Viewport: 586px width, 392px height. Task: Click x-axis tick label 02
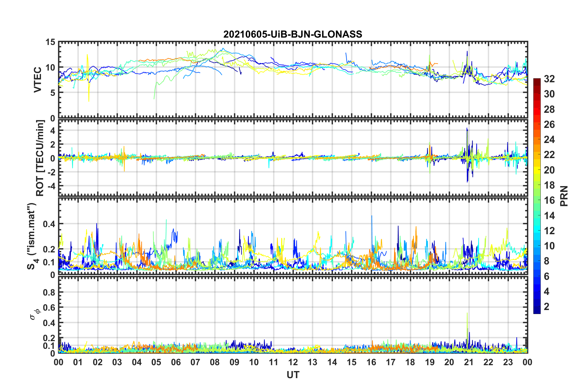pos(98,362)
